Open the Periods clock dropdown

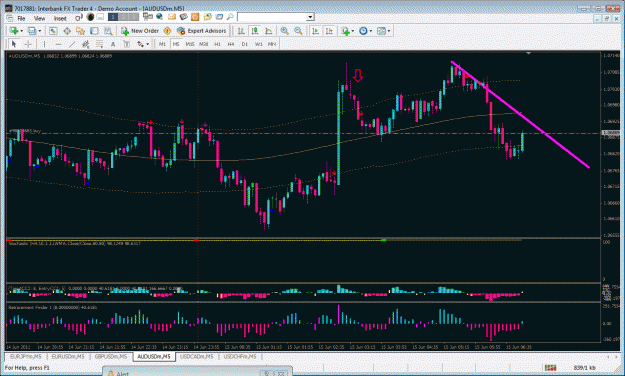coord(365,31)
